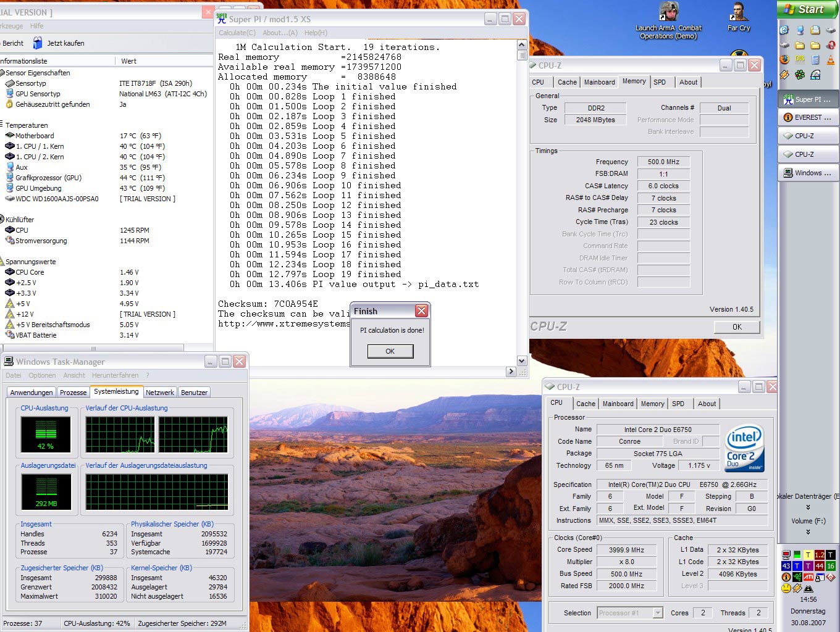
Task: Switch to the Benutzer tab in Task Manager
Action: pos(195,393)
